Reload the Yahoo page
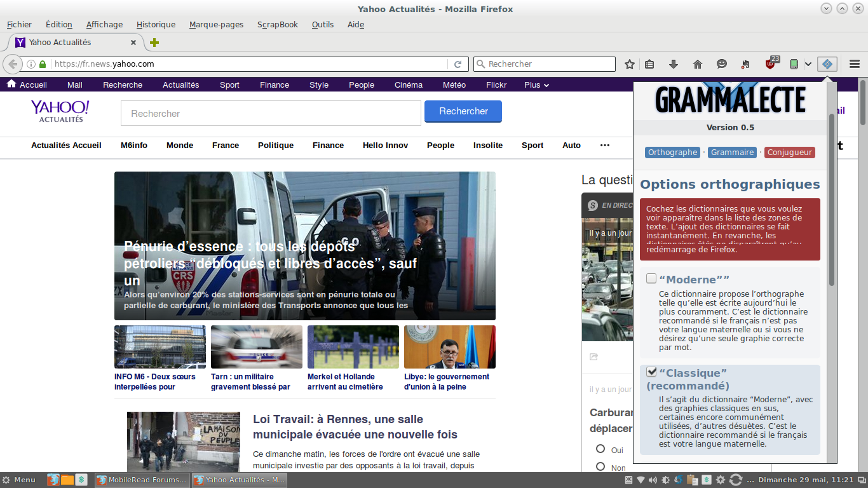The image size is (868, 488). coord(458,64)
